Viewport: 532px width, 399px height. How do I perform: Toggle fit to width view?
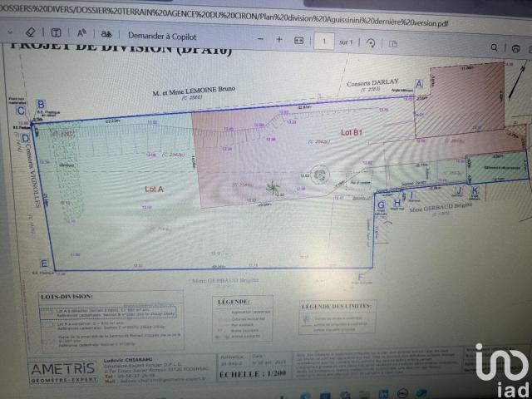point(298,39)
